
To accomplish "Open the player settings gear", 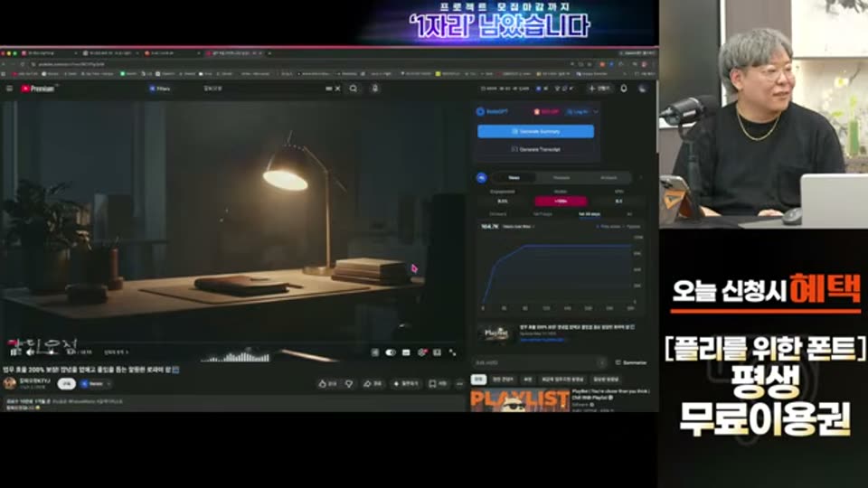I will [x=422, y=352].
